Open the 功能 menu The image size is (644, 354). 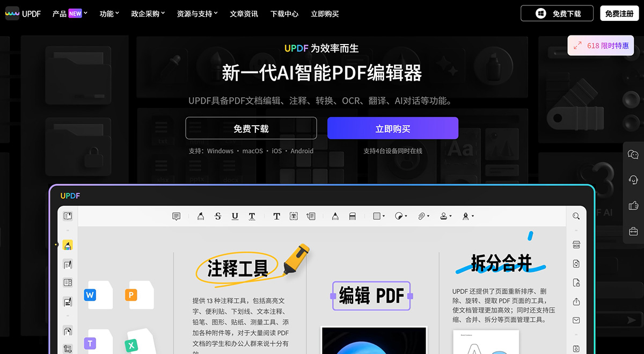point(109,13)
